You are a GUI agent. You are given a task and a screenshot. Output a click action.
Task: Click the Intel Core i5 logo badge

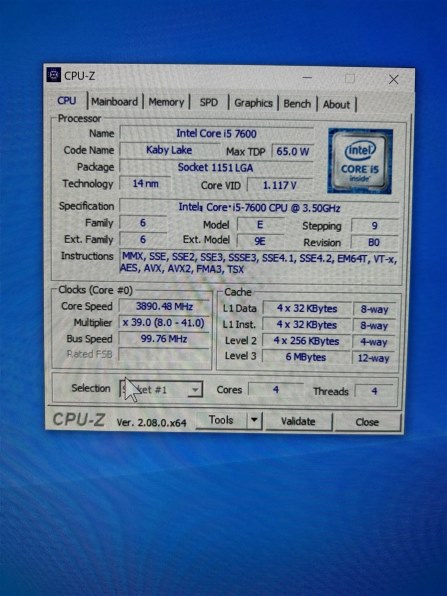coord(360,162)
